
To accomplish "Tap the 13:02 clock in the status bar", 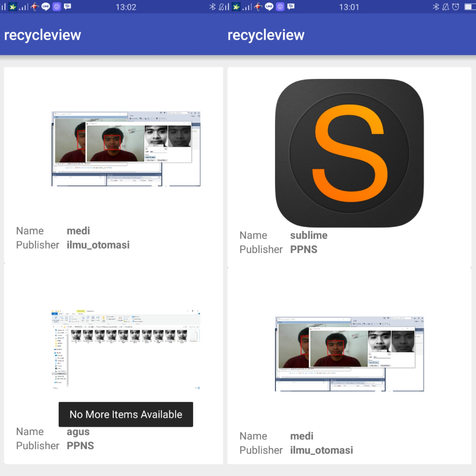I will point(126,7).
